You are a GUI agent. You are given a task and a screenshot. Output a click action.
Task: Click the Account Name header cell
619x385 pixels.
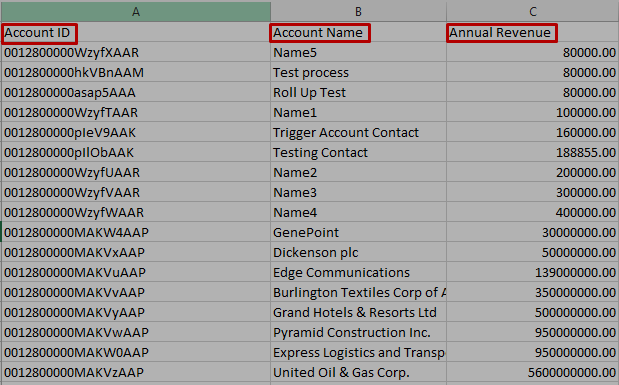point(358,32)
